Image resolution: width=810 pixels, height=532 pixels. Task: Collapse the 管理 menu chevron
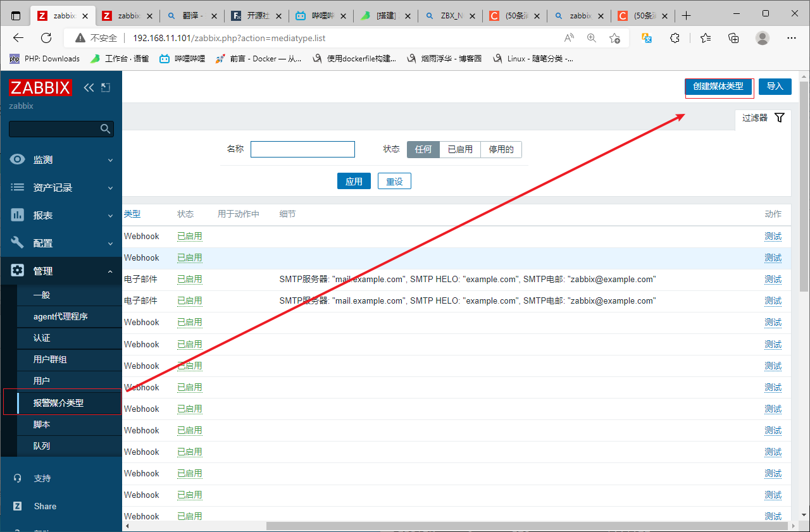pos(110,271)
